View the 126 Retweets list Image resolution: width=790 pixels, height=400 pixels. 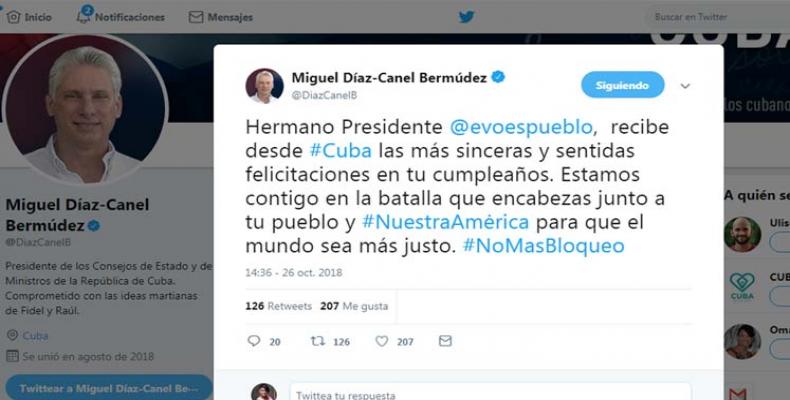coord(278,306)
